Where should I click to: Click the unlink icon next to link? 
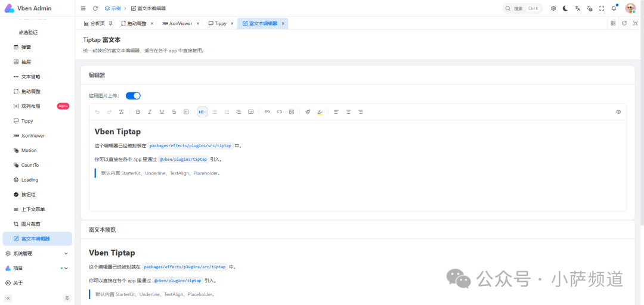coord(279,111)
